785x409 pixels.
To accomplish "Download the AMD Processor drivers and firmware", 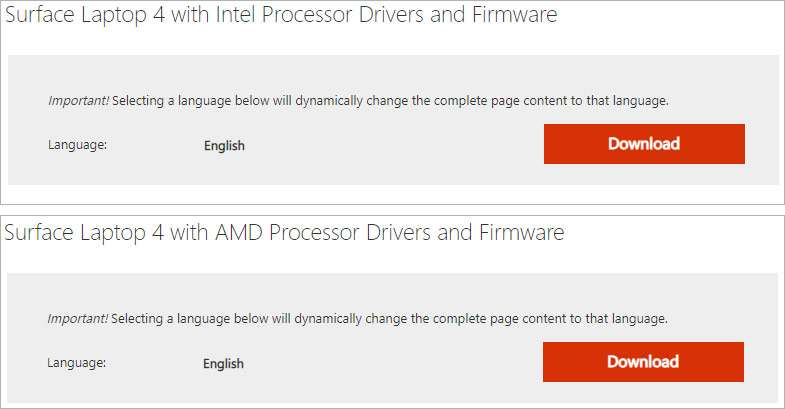I will click(x=643, y=362).
